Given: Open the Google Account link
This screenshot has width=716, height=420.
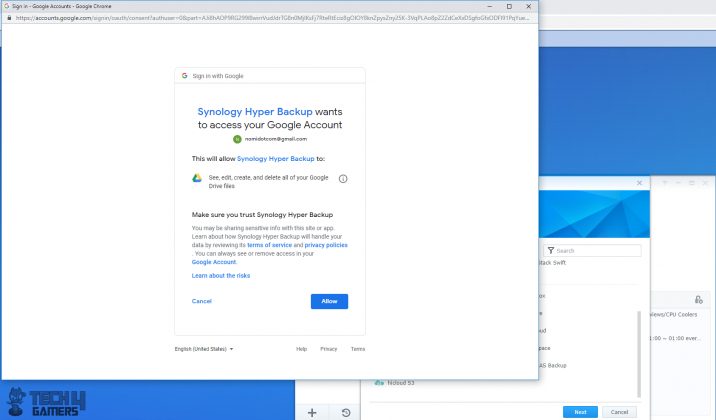Looking at the screenshot, I should pyautogui.click(x=214, y=262).
